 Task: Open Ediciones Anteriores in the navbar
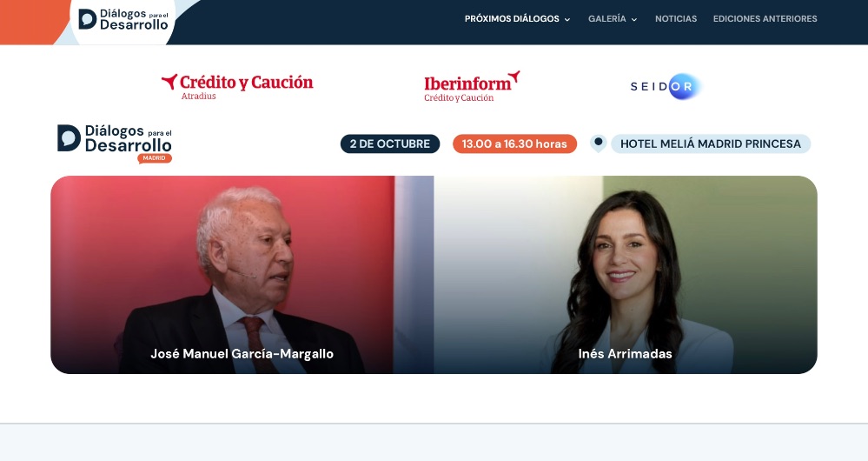tap(765, 19)
